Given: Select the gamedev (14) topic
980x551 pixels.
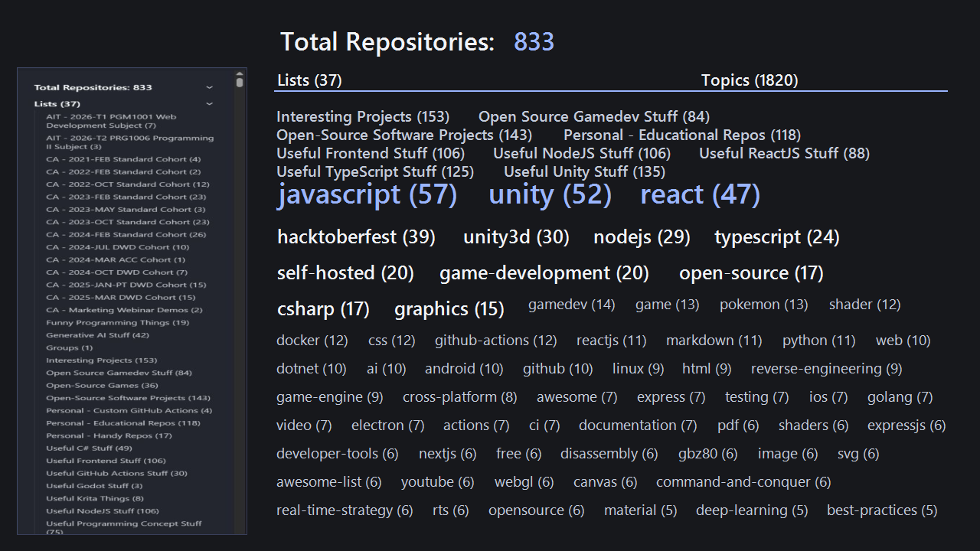Looking at the screenshot, I should click(x=572, y=305).
